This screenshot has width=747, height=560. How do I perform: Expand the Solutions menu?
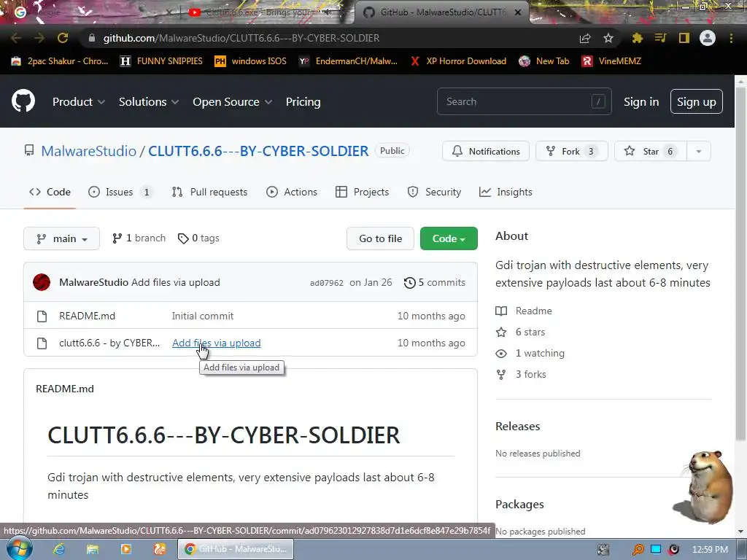tap(149, 102)
